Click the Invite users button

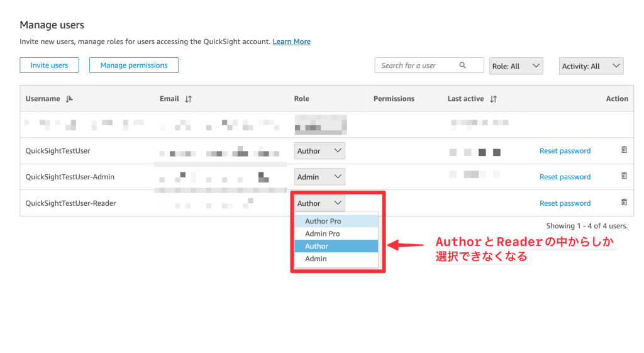(x=49, y=65)
